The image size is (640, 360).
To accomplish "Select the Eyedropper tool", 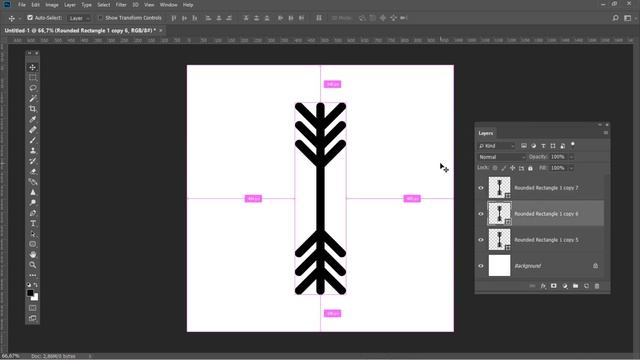I will tap(33, 119).
